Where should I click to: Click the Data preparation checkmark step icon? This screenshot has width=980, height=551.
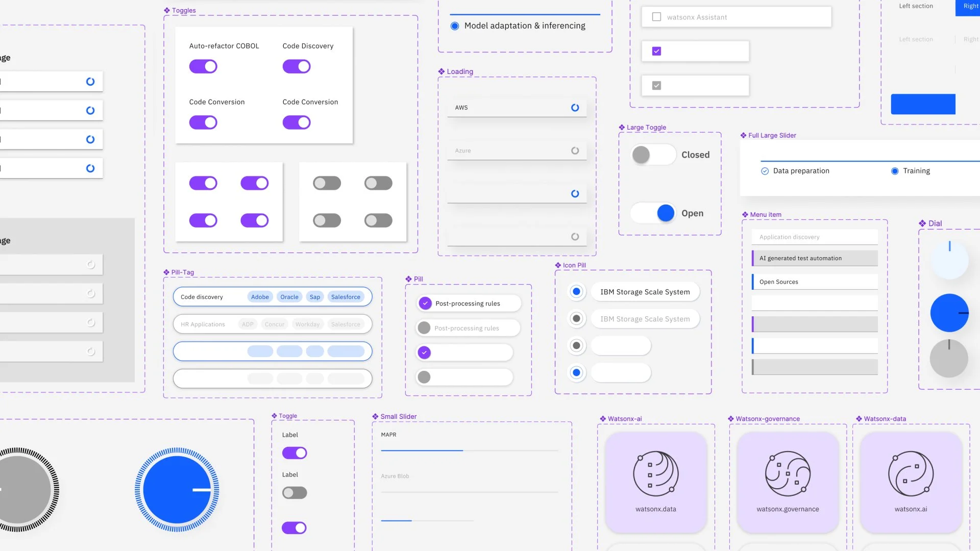point(765,171)
